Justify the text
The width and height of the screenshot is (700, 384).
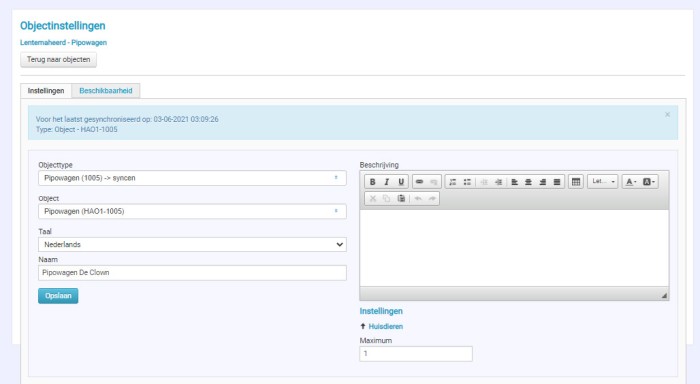pos(557,182)
